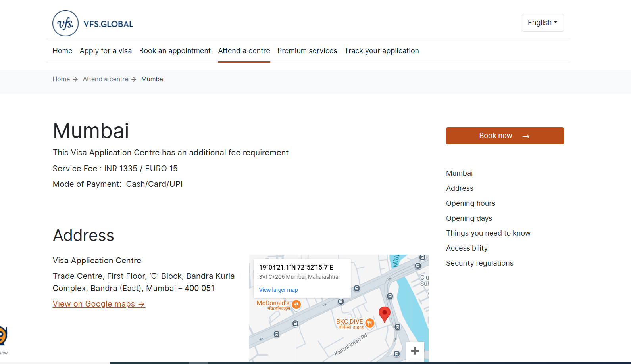631x364 pixels.
Task: Click View larger map link
Action: click(278, 290)
